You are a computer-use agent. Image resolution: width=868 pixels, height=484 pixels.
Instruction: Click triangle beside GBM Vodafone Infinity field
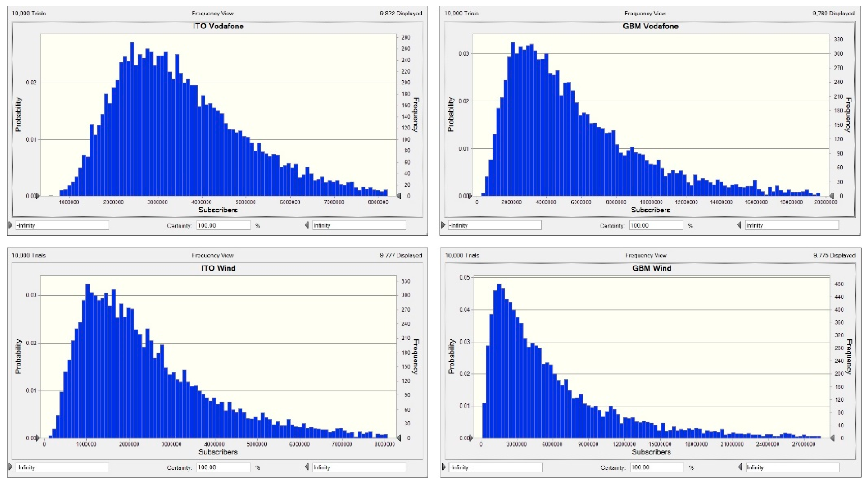(x=739, y=225)
